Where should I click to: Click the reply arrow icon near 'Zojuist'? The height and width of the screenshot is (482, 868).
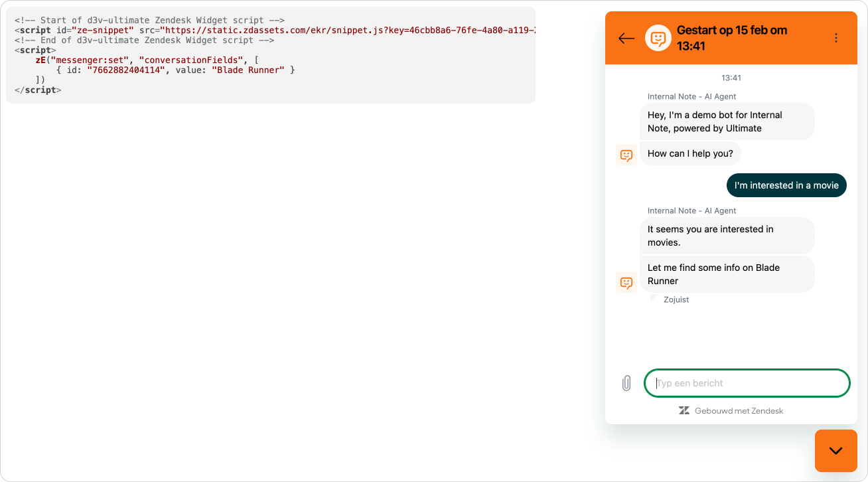(x=653, y=299)
